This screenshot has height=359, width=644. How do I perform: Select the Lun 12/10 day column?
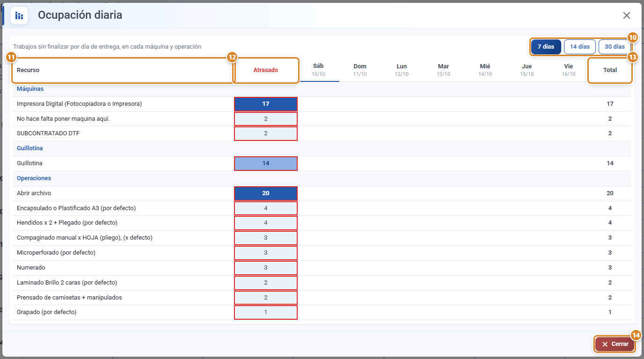point(402,70)
